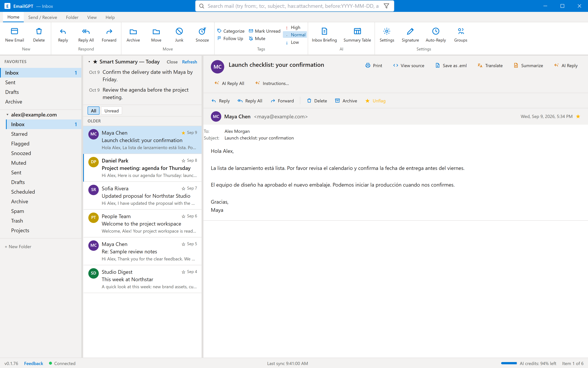Open Settings gear in ribbon

pyautogui.click(x=387, y=31)
